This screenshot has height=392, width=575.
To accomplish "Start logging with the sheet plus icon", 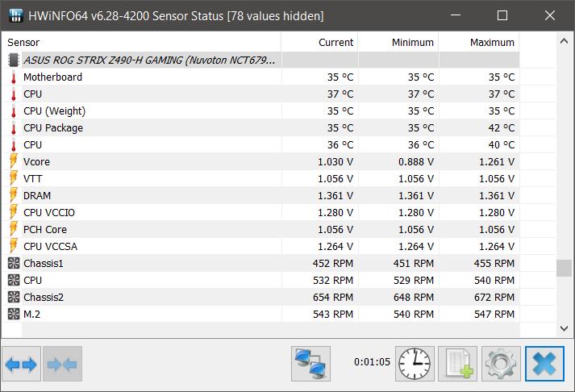I will [457, 364].
